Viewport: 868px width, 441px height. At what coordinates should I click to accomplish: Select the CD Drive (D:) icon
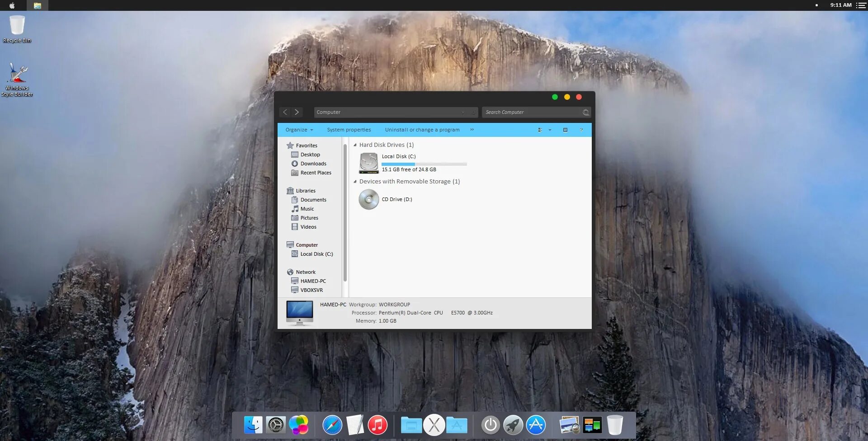click(x=369, y=199)
